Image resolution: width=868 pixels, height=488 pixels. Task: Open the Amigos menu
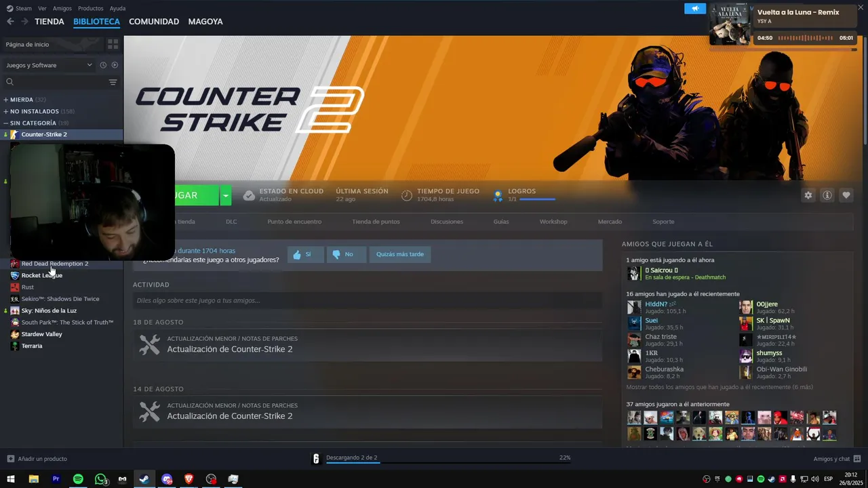point(62,8)
